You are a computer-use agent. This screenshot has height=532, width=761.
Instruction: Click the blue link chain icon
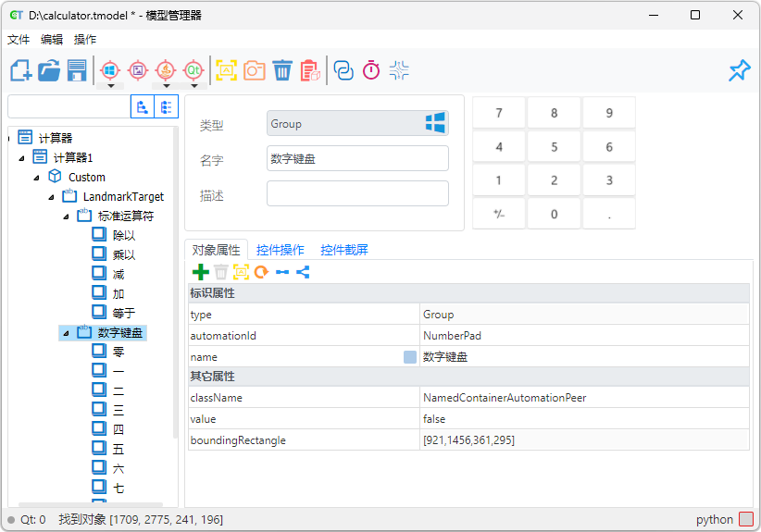click(x=343, y=71)
